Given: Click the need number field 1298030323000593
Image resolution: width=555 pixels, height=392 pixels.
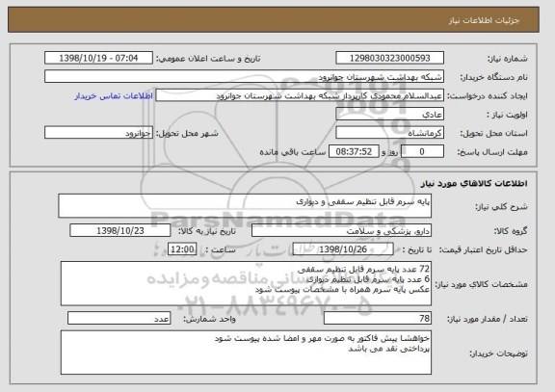Looking at the screenshot, I should point(389,58).
